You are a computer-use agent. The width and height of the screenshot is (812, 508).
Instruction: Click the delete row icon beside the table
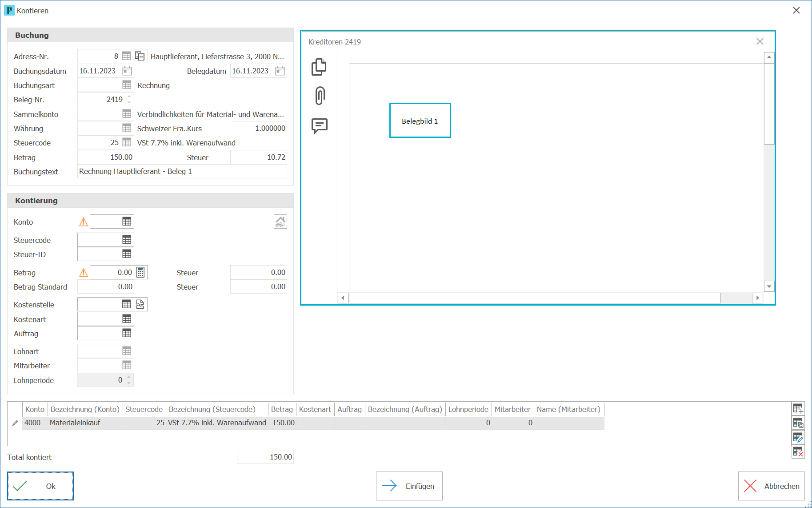coord(798,452)
